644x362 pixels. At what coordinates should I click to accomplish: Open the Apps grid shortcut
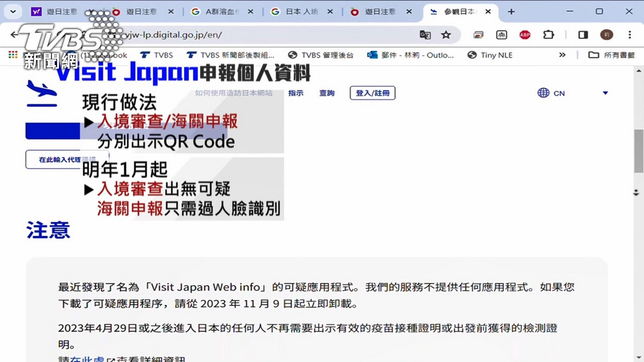pos(13,55)
